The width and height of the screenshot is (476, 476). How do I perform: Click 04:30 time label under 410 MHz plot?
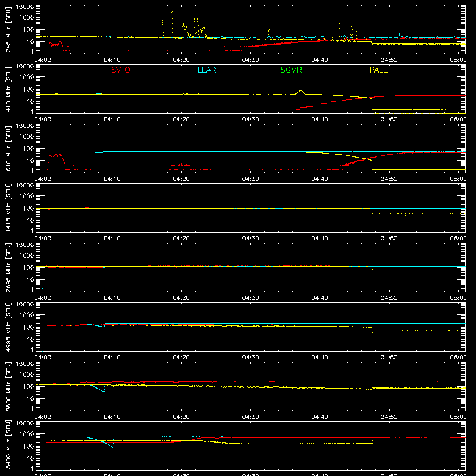(x=250, y=120)
